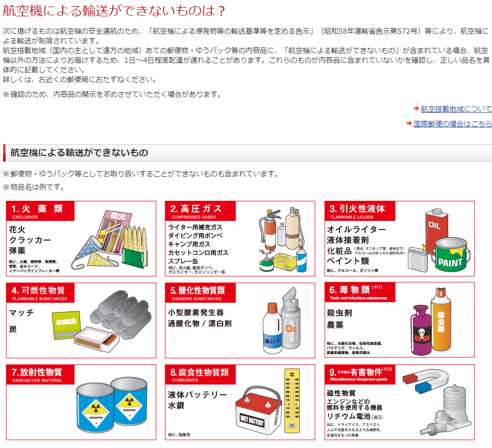
Task: Click the 航空搭載地域について link
Action: [456, 109]
